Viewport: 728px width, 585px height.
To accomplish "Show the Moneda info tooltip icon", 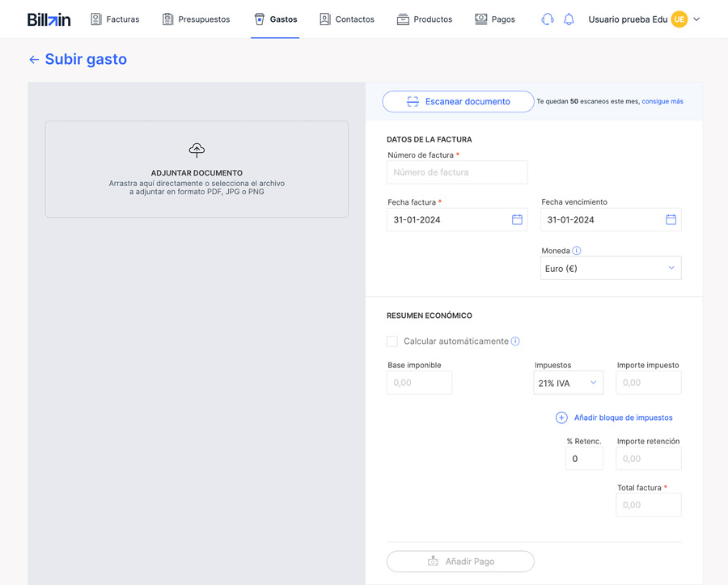I will (x=576, y=251).
